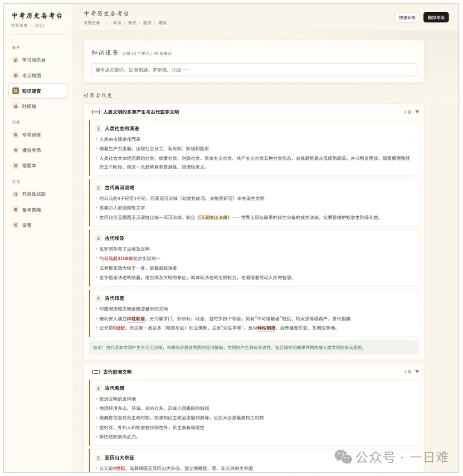Click the number badge 1 of 人类社会的演进
The width and height of the screenshot is (463, 476).
(98, 129)
